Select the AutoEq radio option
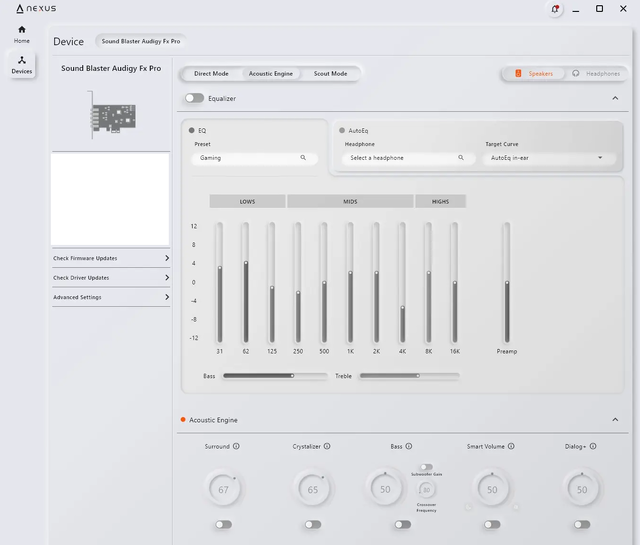 [x=342, y=131]
